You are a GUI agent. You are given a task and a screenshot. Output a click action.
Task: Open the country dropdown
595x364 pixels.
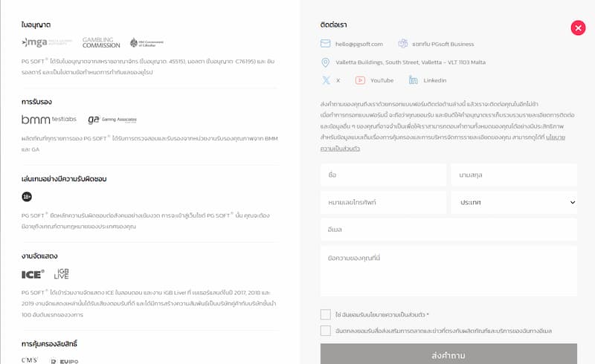514,203
